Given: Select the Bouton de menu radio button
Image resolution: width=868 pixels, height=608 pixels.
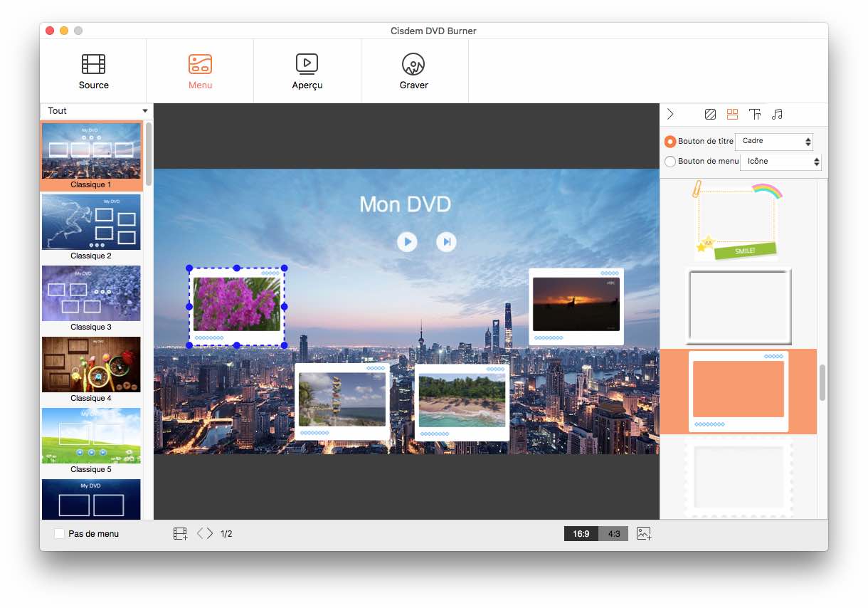Looking at the screenshot, I should [669, 161].
